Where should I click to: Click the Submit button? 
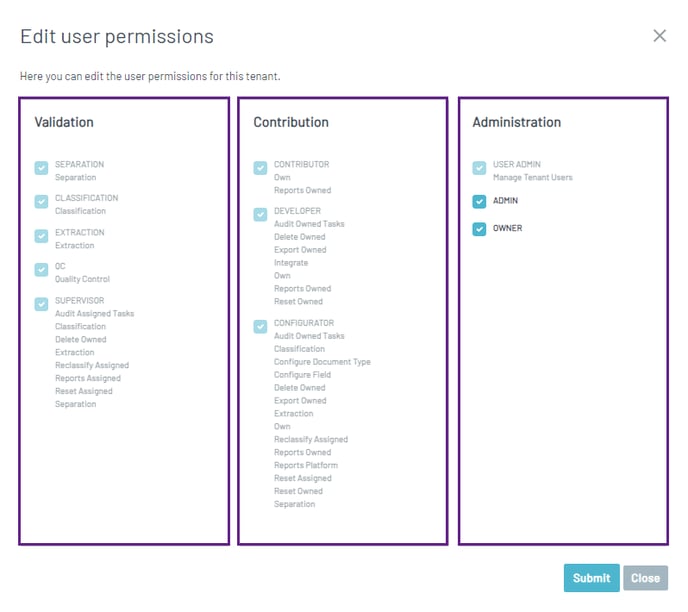(591, 578)
